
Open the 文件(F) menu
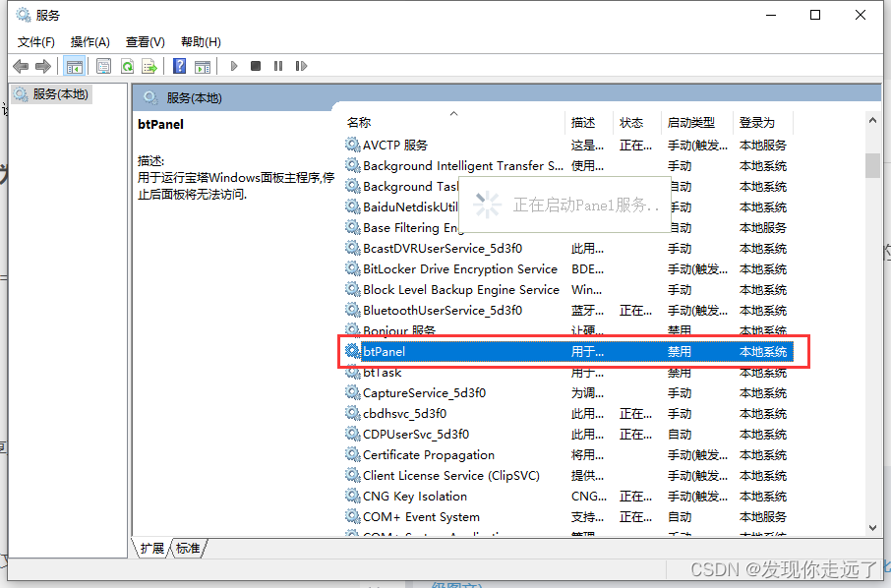point(35,42)
